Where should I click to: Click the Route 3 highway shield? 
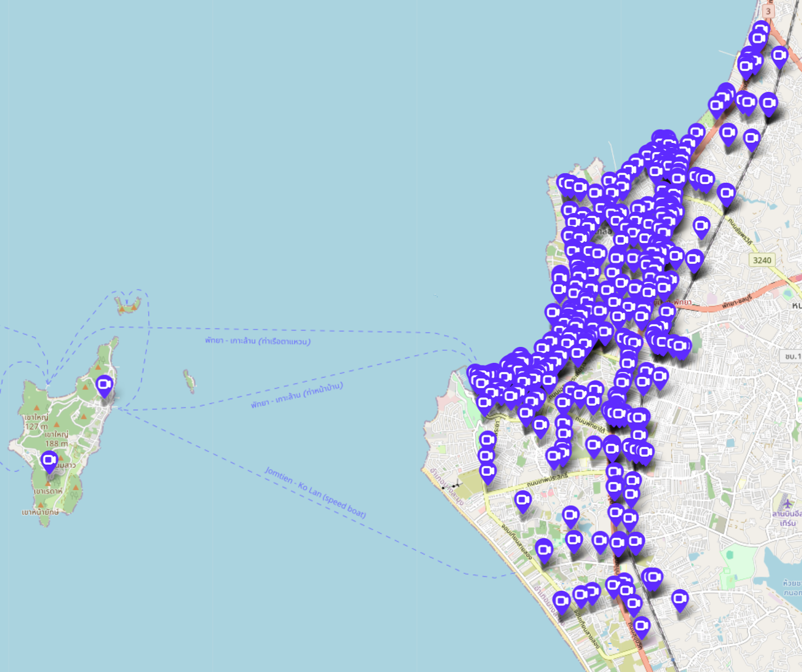coord(768,11)
